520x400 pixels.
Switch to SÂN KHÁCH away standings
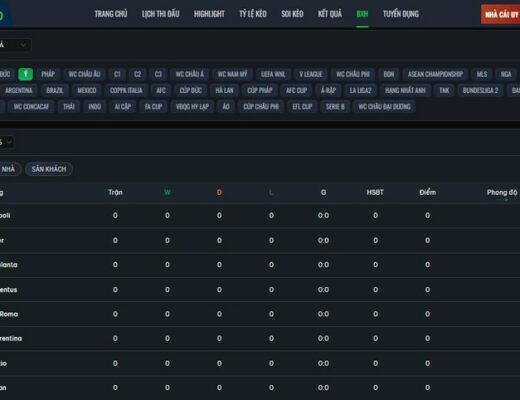[x=49, y=169]
